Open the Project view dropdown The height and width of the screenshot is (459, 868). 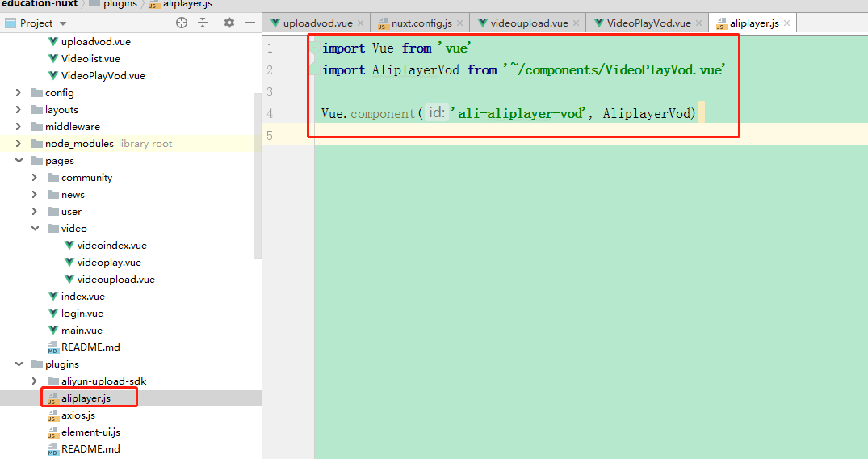(62, 23)
